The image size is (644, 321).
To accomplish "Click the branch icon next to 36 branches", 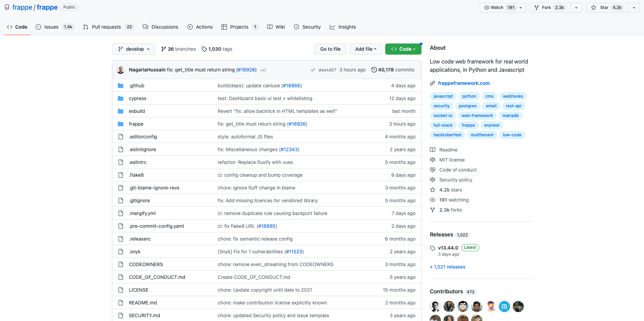I will click(x=164, y=49).
